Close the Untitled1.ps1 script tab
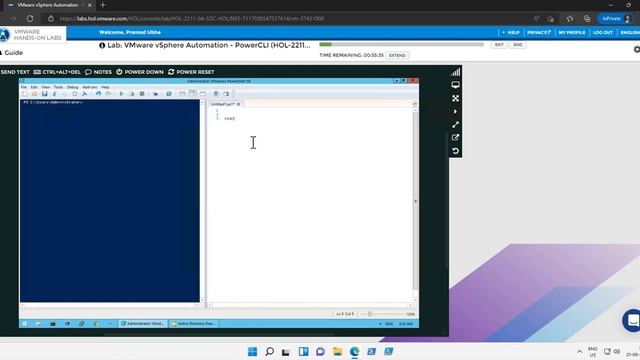Screen dimensions: 640x360 pyautogui.click(x=238, y=104)
